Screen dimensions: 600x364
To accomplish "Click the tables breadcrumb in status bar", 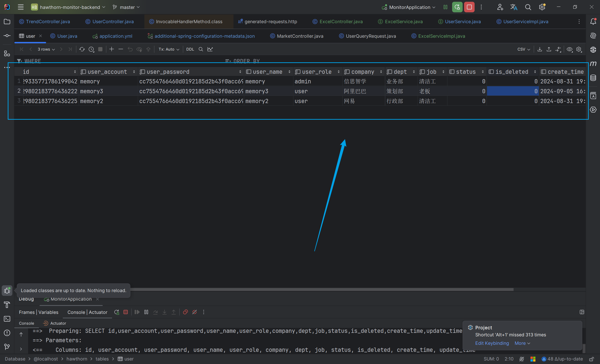I will [102, 359].
